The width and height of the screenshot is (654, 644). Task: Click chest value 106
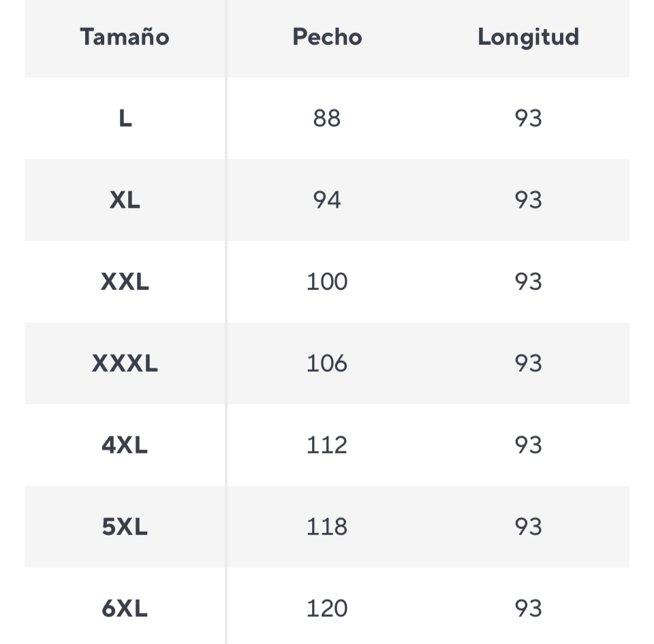pos(327,364)
